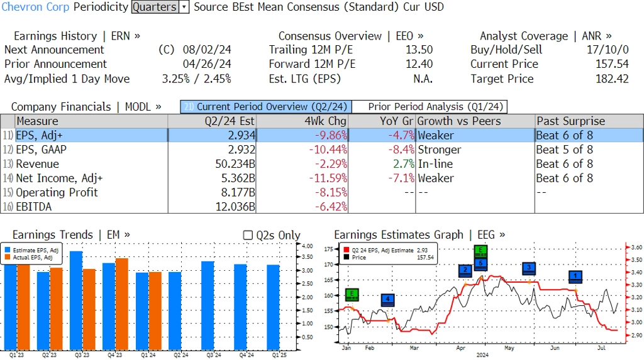Select the EPS, GAAP row
This screenshot has height=360, width=644.
(x=322, y=150)
